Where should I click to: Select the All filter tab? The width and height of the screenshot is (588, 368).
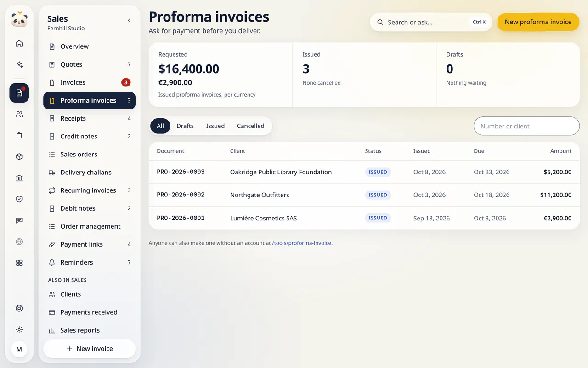tap(160, 126)
